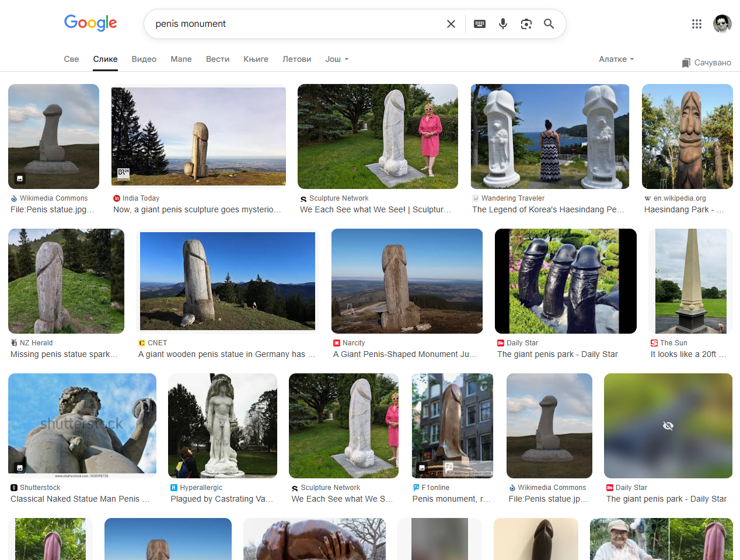Screen dimensions: 740x560
Task: Click the licensable badge on the F1online thumbnail
Action: pyautogui.click(x=422, y=467)
